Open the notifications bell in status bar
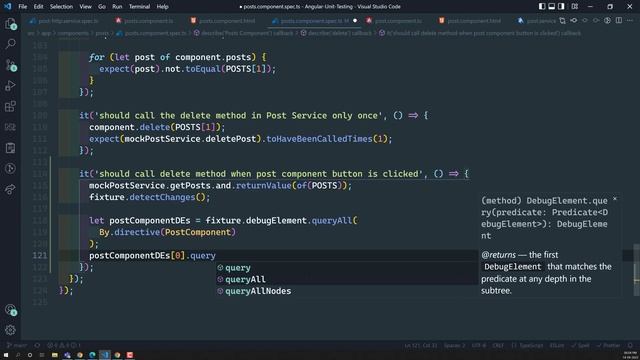This screenshot has height=360, width=640. point(630,345)
